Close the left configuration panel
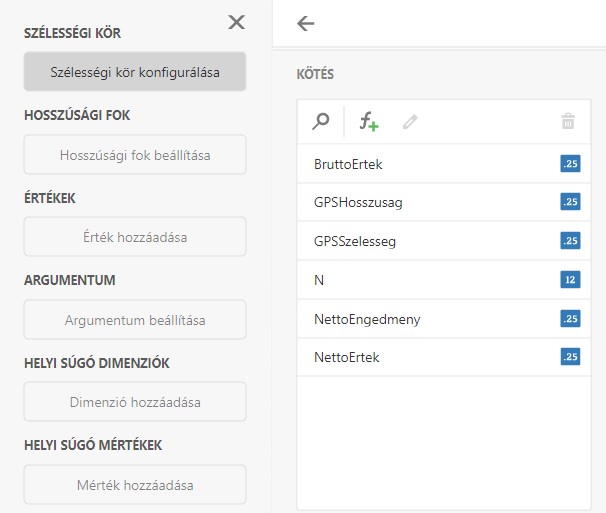 coord(236,22)
